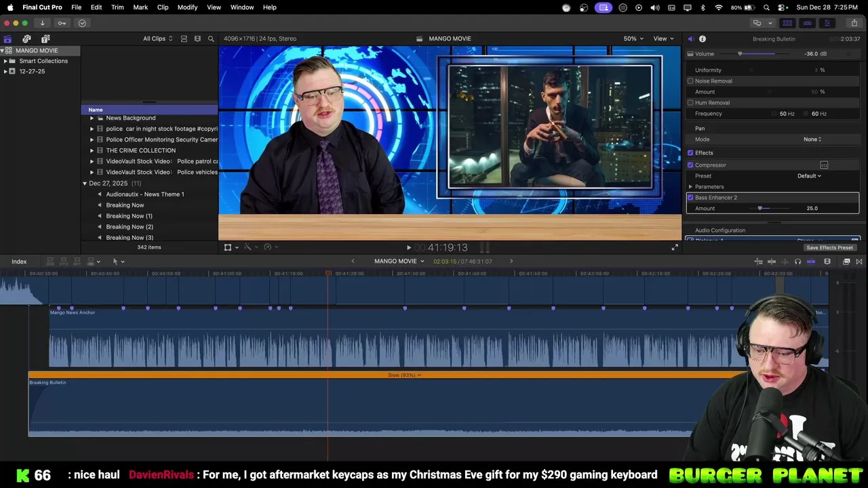Uncheck the Compressor effect checkbox

(690, 165)
